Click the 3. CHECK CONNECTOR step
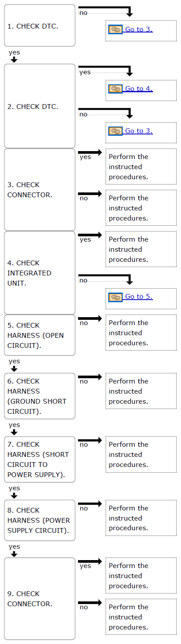The image size is (181, 644). point(40,190)
